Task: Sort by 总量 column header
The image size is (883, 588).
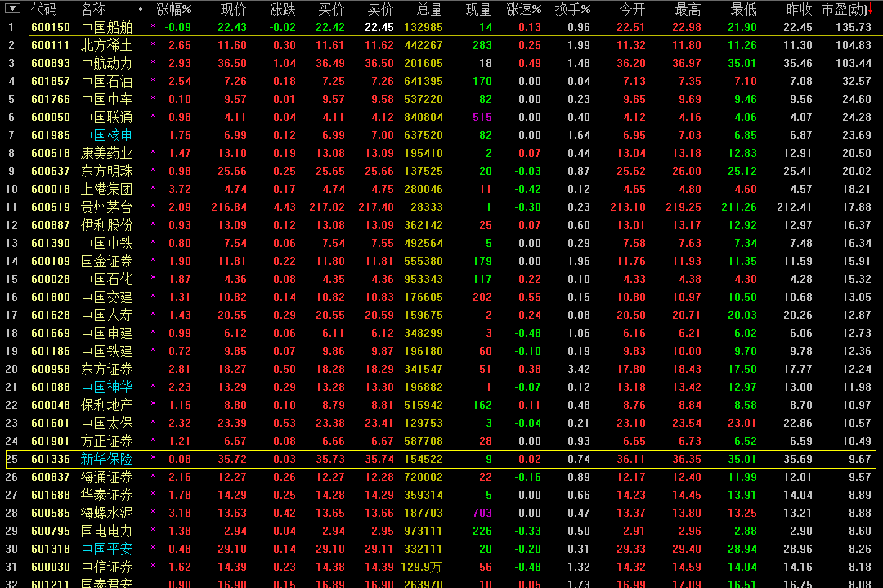Action: 429,9
